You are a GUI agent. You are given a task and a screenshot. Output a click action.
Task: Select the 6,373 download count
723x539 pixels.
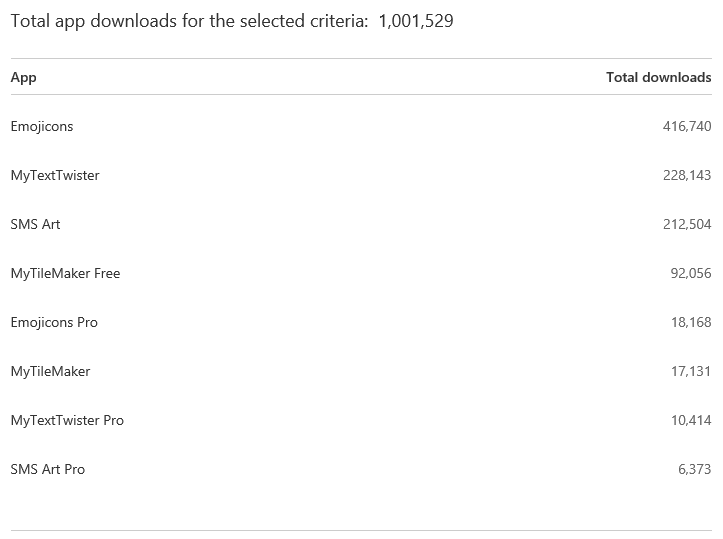click(694, 469)
